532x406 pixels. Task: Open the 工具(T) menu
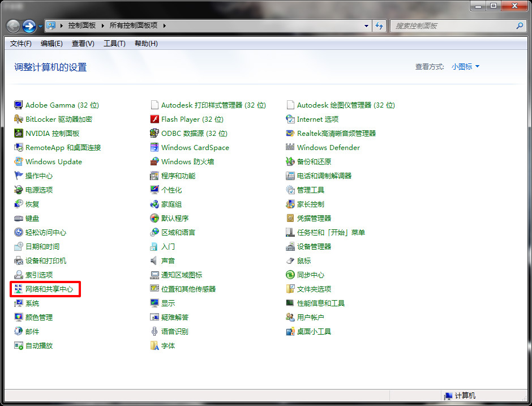click(x=114, y=44)
